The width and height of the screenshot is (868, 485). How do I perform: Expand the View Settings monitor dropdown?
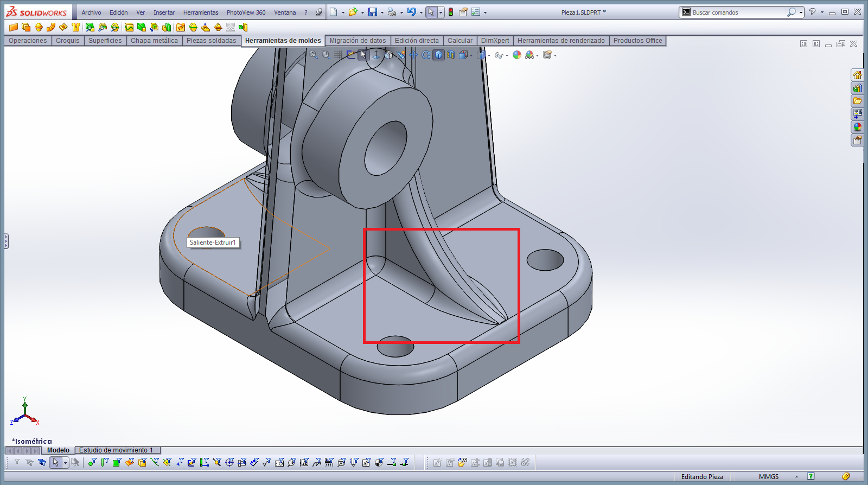555,55
